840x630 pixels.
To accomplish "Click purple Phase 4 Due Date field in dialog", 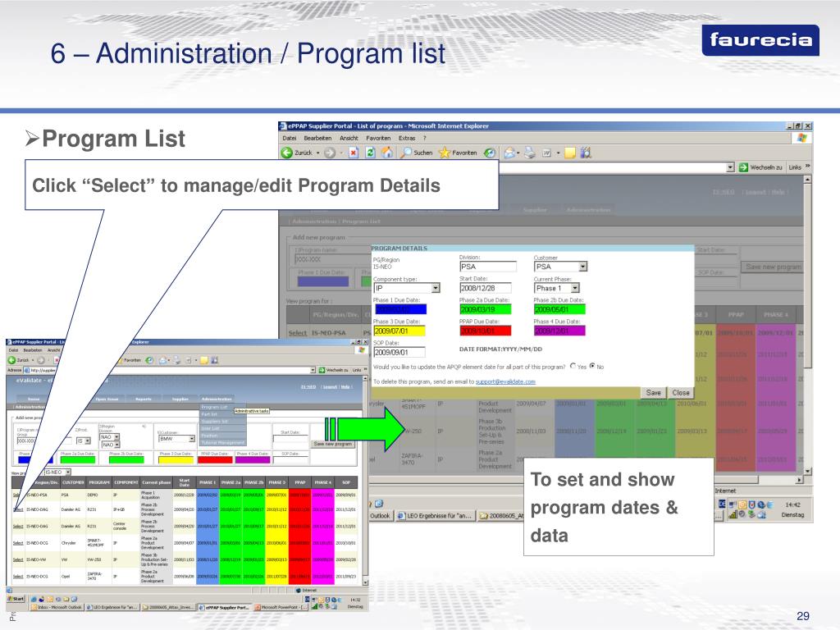I will [x=559, y=331].
